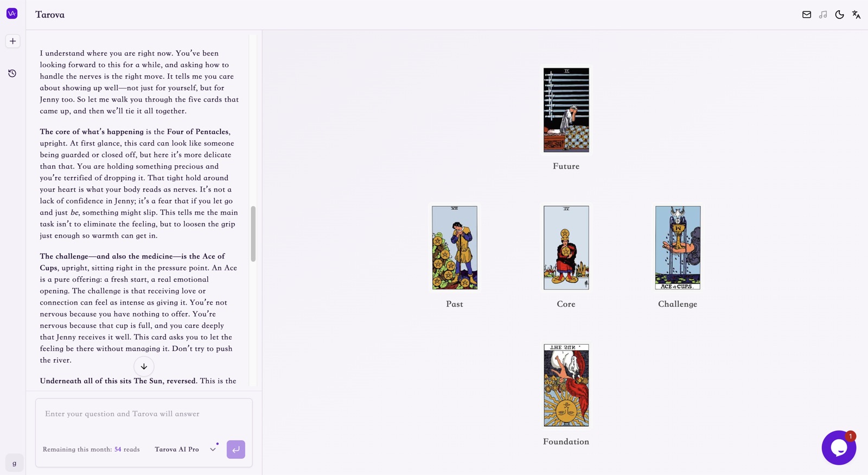
Task: Switch to dark mode moon icon
Action: click(x=839, y=15)
